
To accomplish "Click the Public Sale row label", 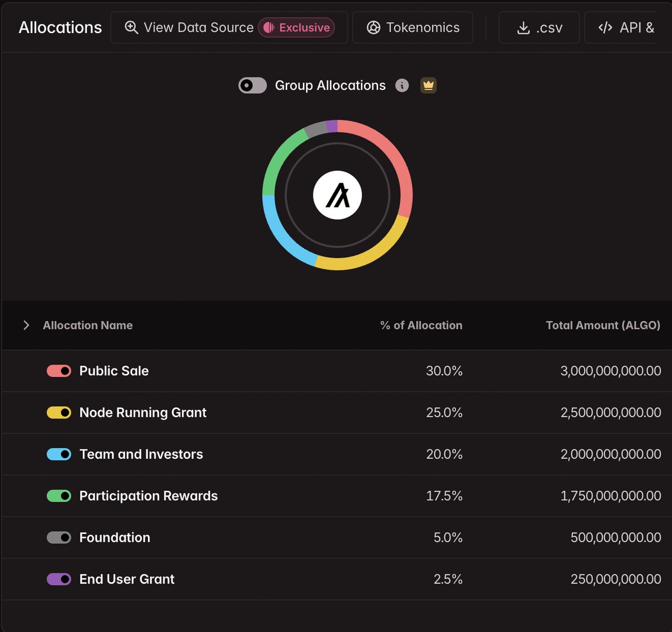I will pos(114,371).
